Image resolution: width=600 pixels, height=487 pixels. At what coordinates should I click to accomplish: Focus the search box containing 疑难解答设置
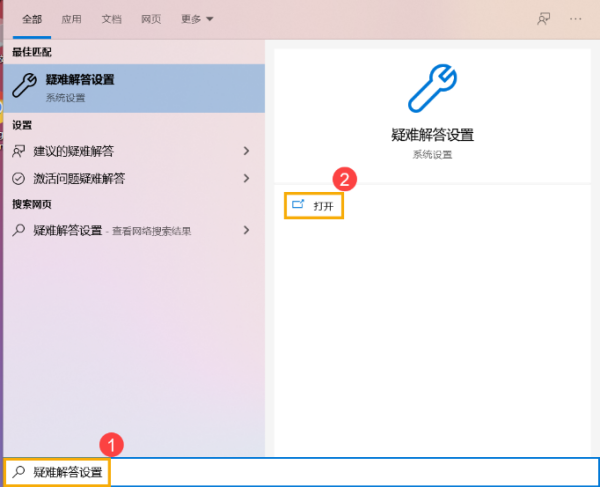tap(302, 472)
